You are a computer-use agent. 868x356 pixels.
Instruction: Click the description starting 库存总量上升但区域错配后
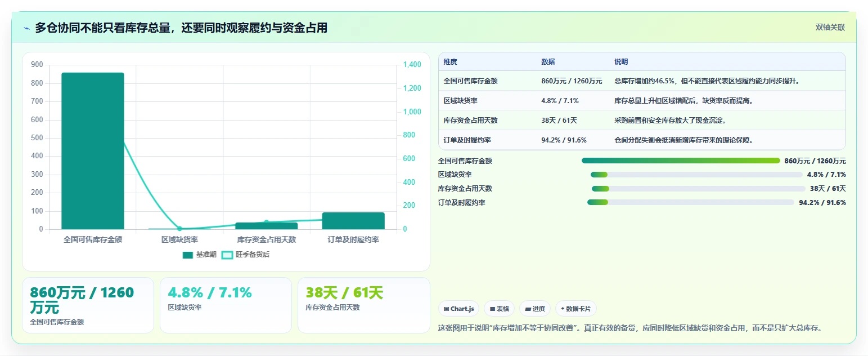click(x=683, y=101)
